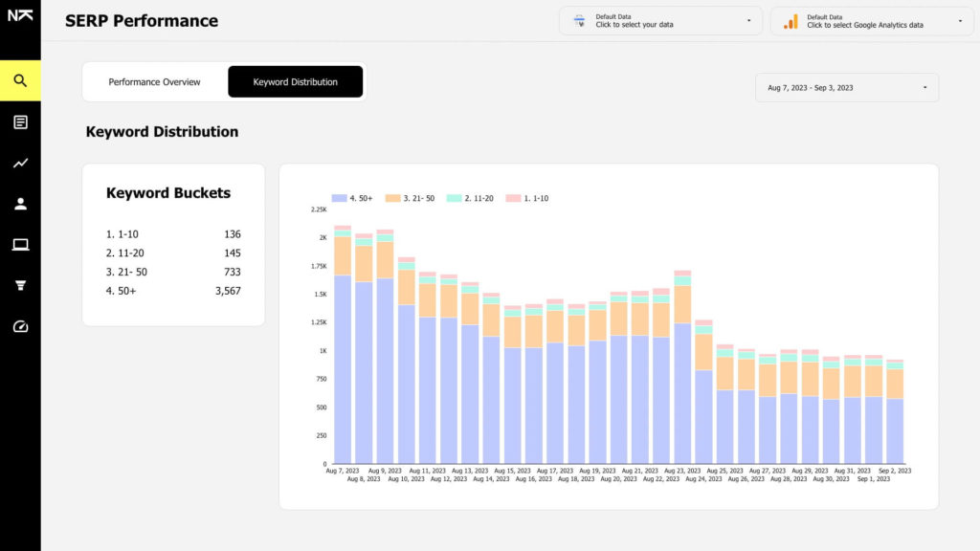Open the Aug 7 - Sep 3 date range picker
Screen dimensions: 980x551
(x=847, y=87)
